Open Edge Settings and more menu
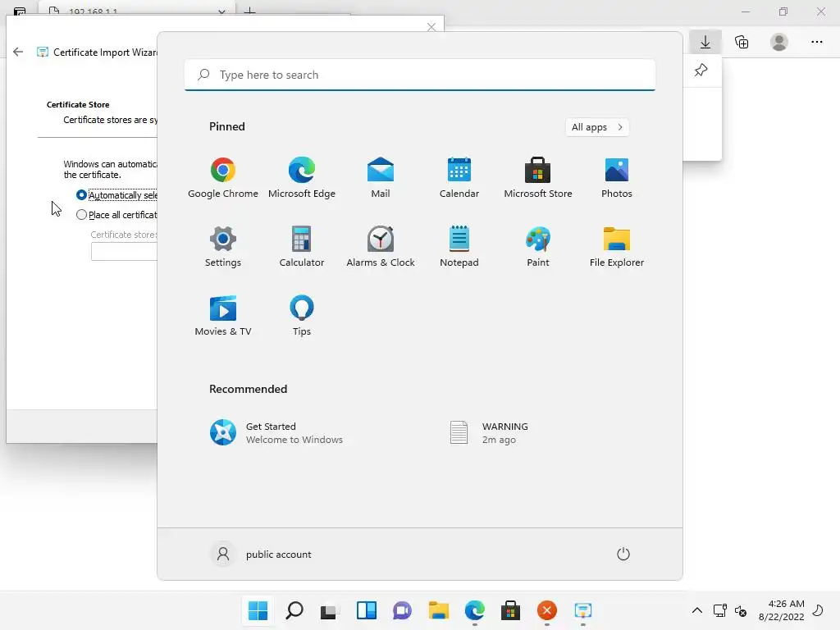The height and width of the screenshot is (630, 840). coord(816,42)
